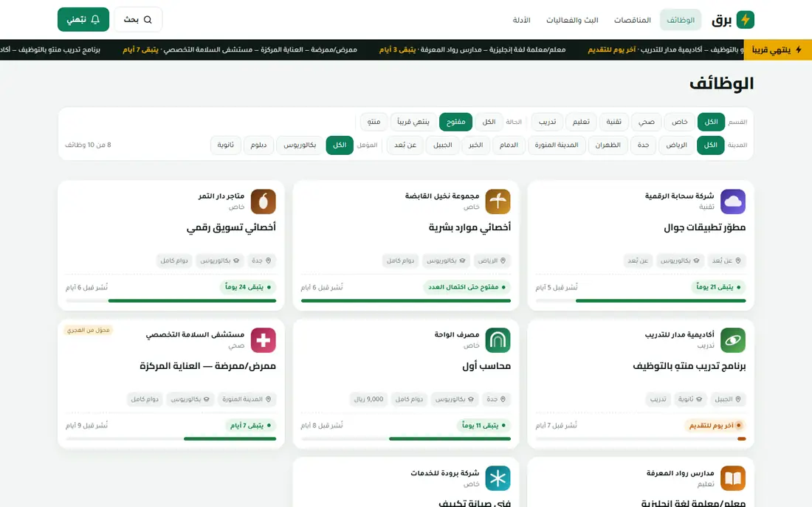This screenshot has width=812, height=507.
Task: Open مطوّر تطبيقات جوال job title
Action: coord(704,227)
